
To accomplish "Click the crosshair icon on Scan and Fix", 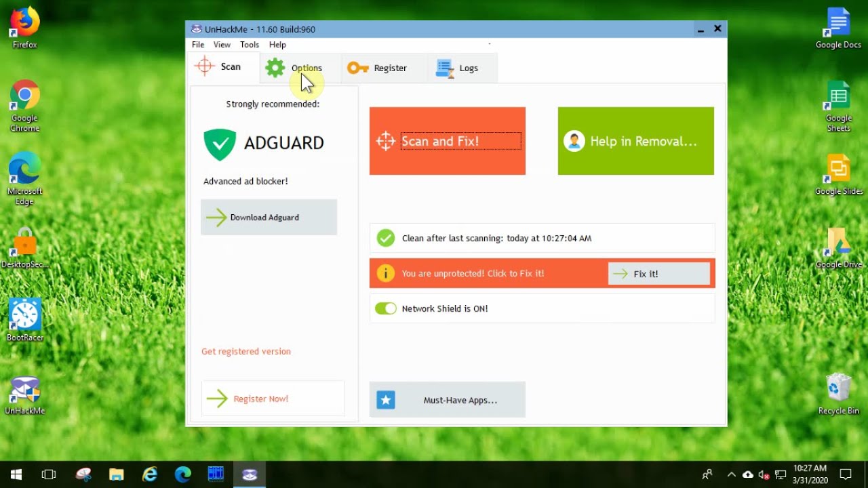I will coord(386,141).
